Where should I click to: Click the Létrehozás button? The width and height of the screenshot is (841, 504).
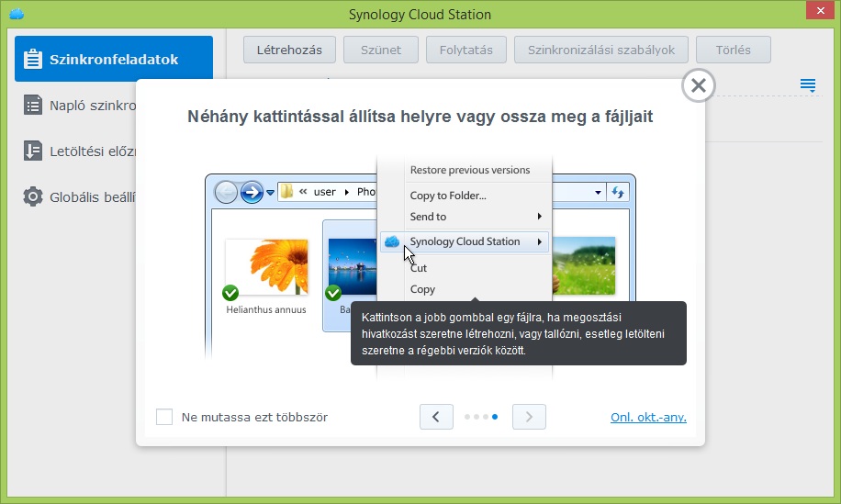click(289, 50)
